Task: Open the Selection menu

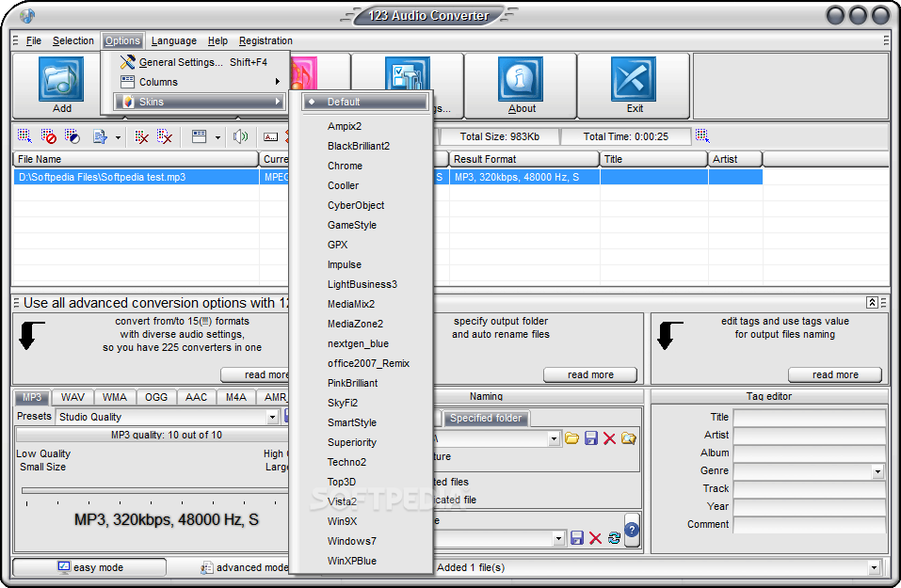Action: click(73, 40)
